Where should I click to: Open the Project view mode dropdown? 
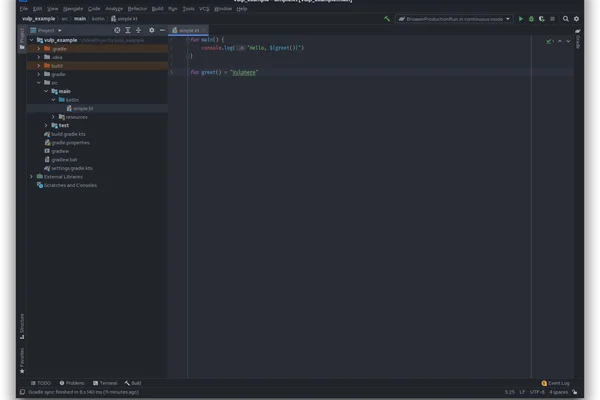[46, 30]
